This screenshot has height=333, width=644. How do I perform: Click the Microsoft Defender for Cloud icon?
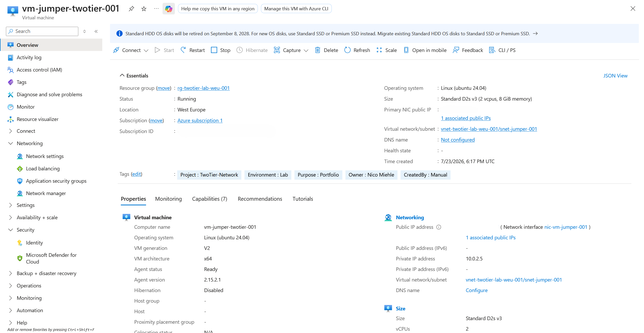pyautogui.click(x=20, y=258)
